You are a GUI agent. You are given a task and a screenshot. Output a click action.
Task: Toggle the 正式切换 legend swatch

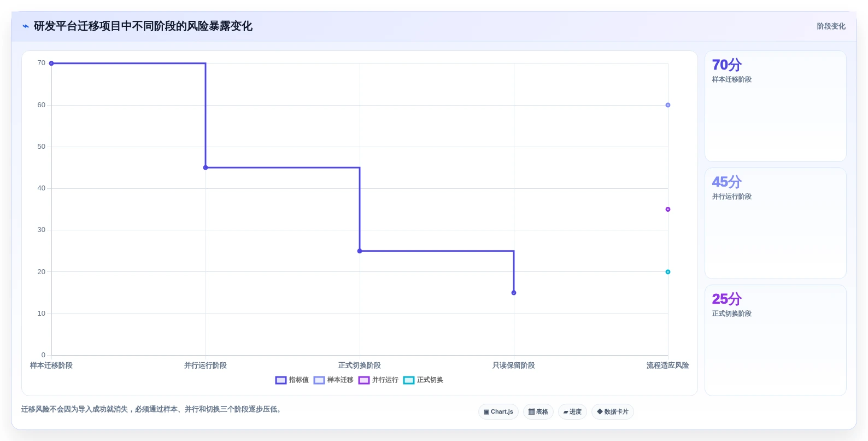tap(409, 380)
